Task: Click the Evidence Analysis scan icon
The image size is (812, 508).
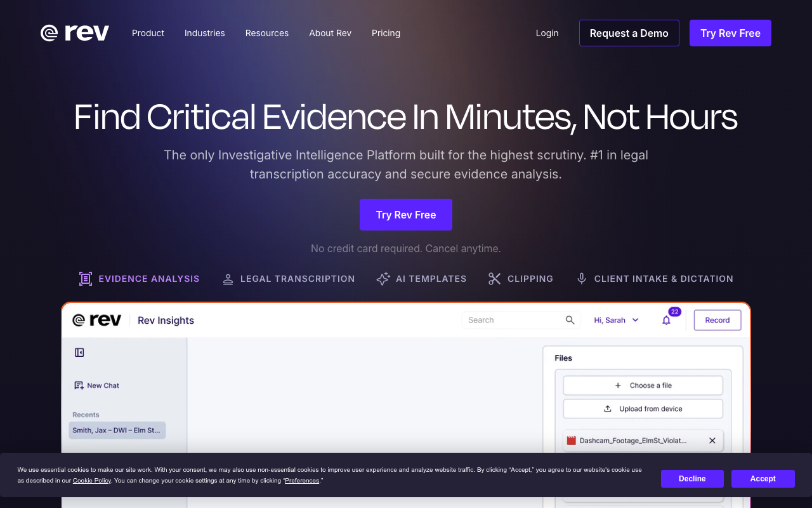Action: point(86,279)
